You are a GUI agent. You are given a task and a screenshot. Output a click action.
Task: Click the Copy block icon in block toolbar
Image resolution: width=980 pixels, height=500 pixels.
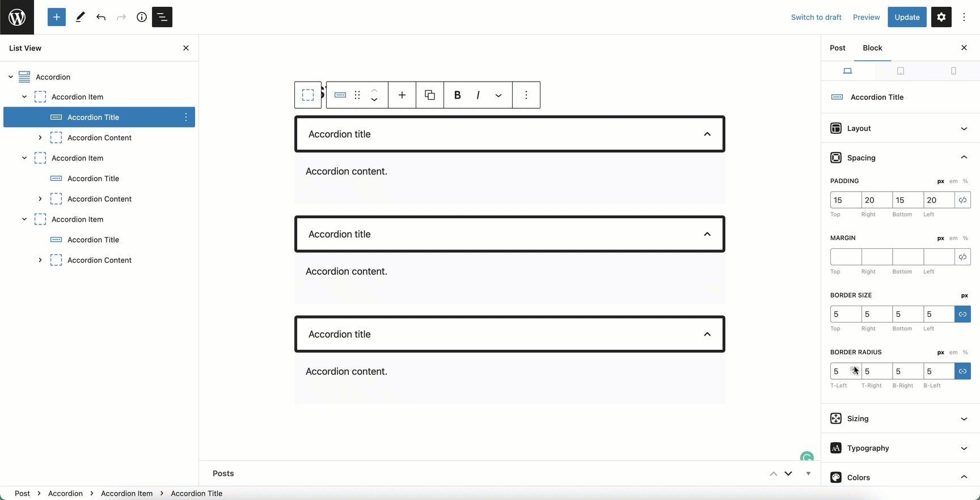[x=429, y=95]
